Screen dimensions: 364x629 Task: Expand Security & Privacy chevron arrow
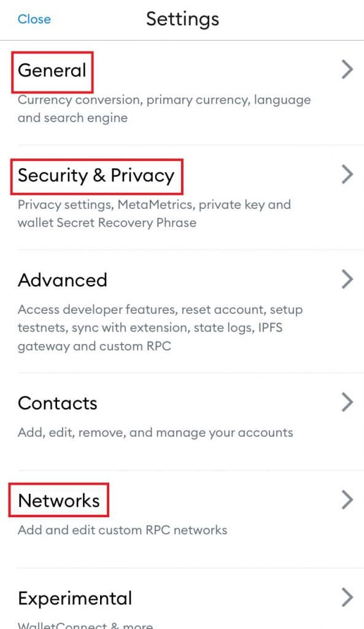(347, 174)
